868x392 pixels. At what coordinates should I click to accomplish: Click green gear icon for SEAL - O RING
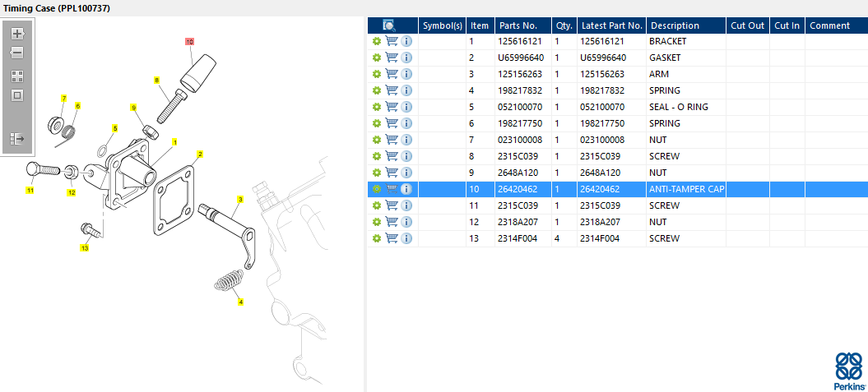click(377, 107)
